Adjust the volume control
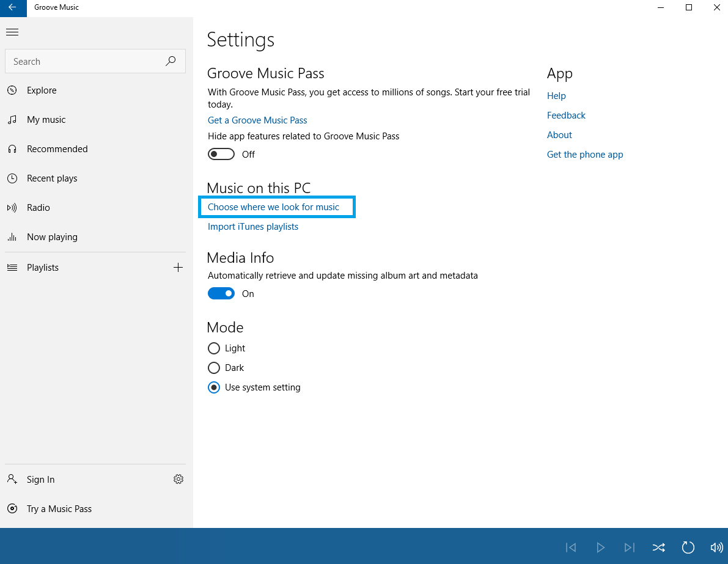The width and height of the screenshot is (728, 564). 717,548
